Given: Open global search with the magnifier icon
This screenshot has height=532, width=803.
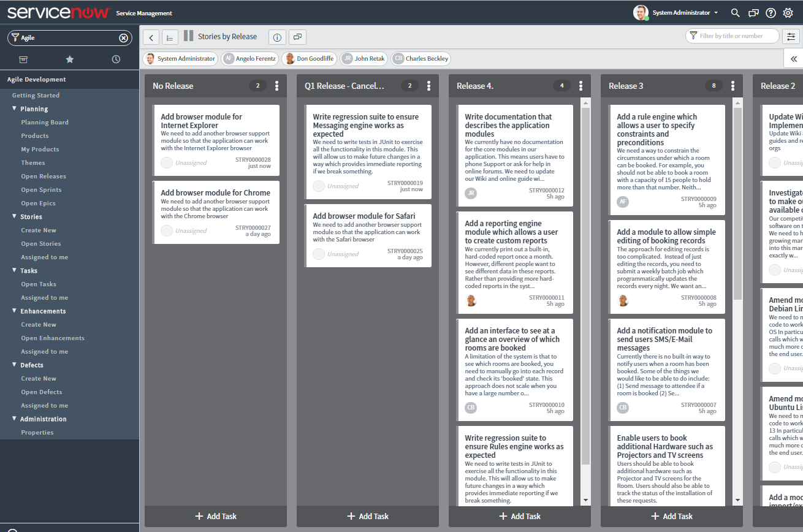Looking at the screenshot, I should point(735,12).
